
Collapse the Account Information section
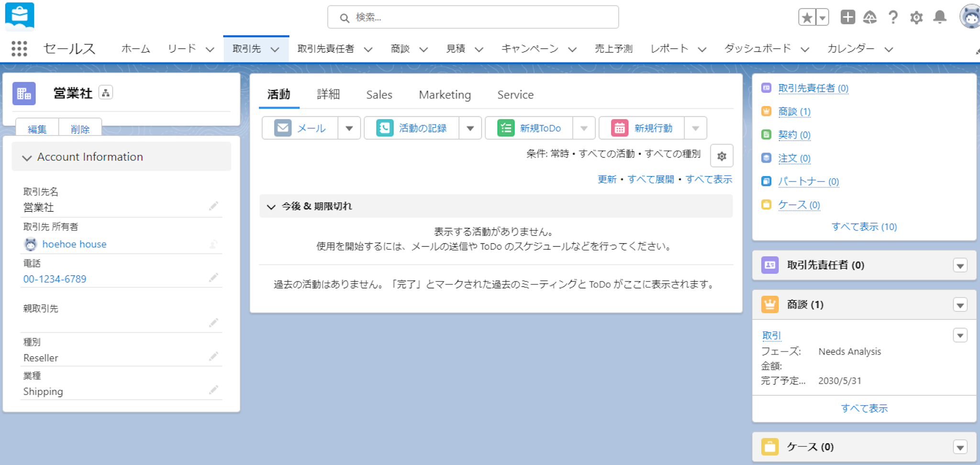pyautogui.click(x=27, y=157)
